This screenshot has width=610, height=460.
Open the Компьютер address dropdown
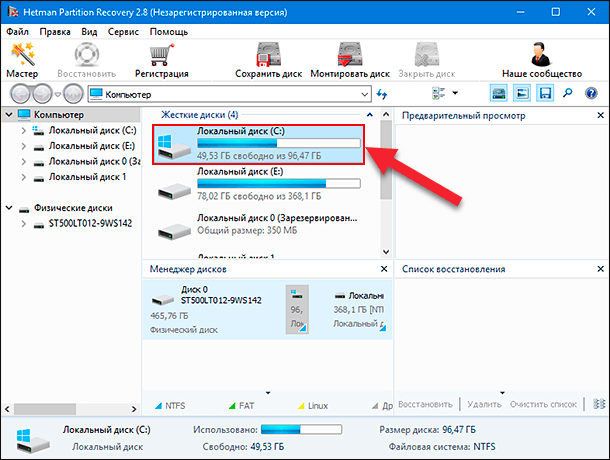point(365,95)
